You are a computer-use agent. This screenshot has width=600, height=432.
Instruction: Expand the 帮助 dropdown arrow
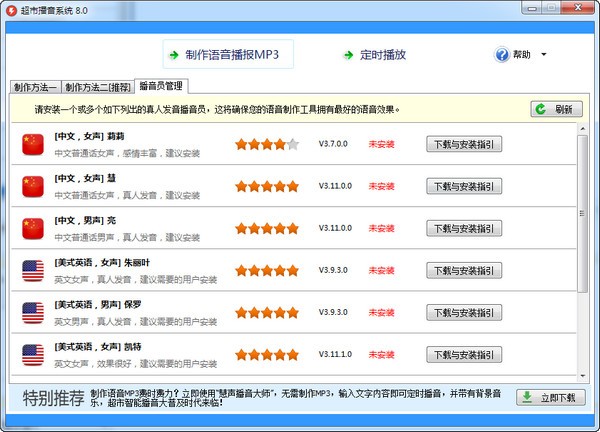coord(543,55)
